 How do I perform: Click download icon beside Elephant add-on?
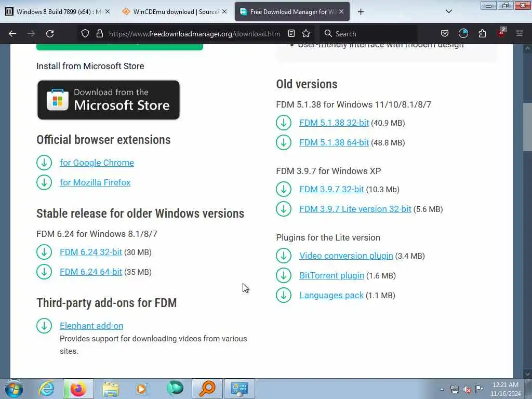pyautogui.click(x=44, y=326)
